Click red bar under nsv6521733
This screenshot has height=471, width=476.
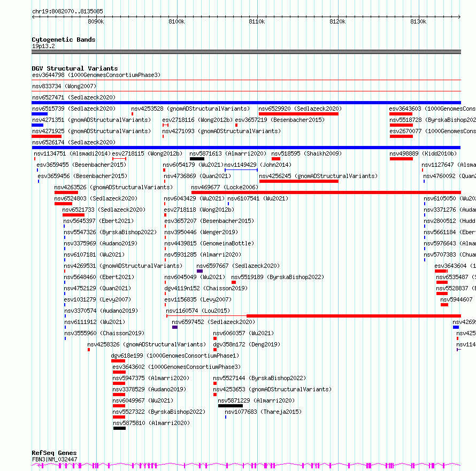[x=73, y=215]
